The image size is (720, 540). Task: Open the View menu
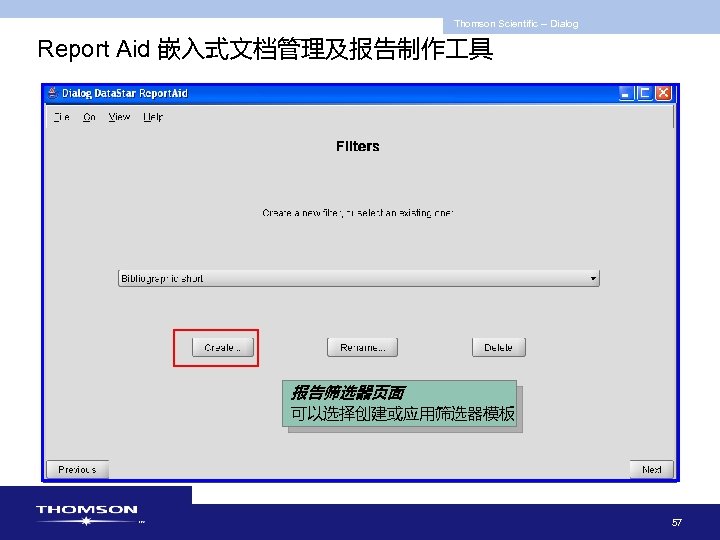click(119, 117)
